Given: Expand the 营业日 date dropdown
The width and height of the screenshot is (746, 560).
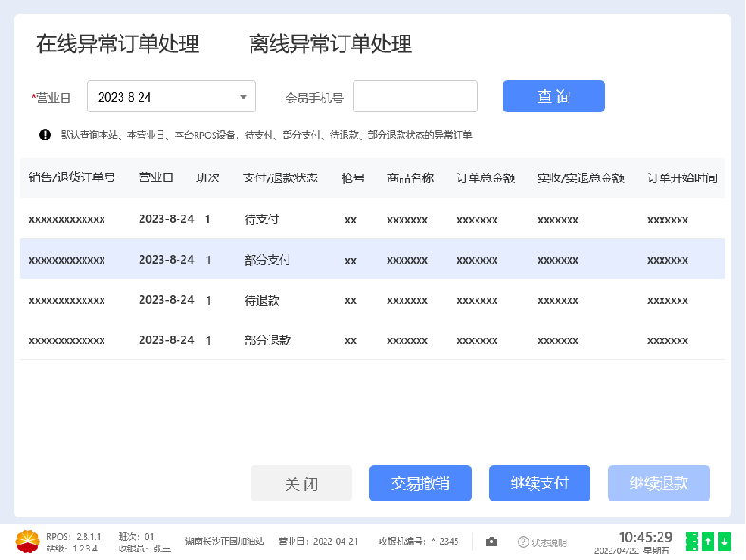Looking at the screenshot, I should [x=243, y=97].
